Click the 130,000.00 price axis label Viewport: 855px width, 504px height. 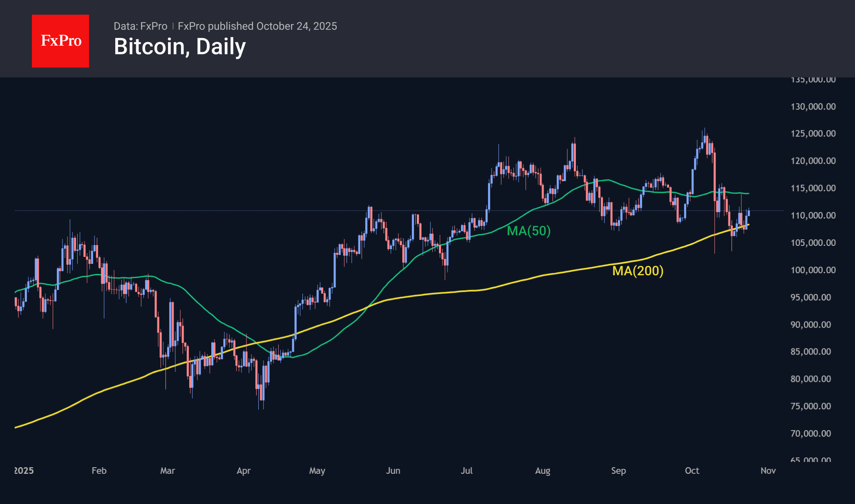coord(813,107)
